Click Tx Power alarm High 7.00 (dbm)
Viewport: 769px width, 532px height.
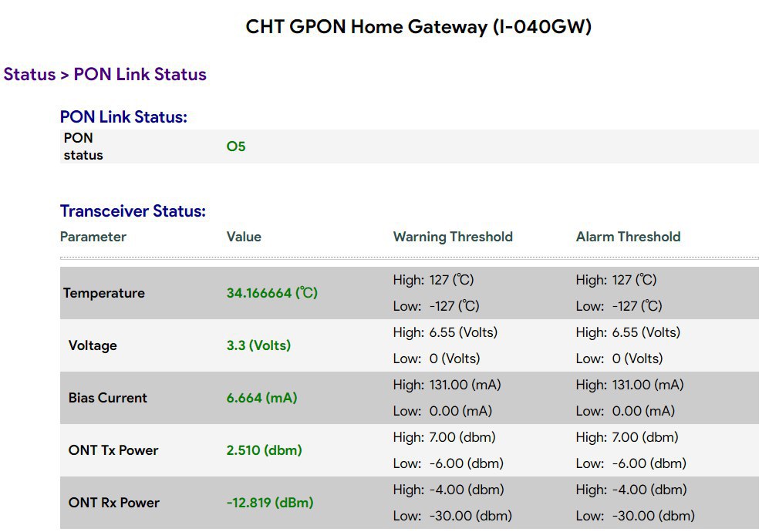[627, 437]
